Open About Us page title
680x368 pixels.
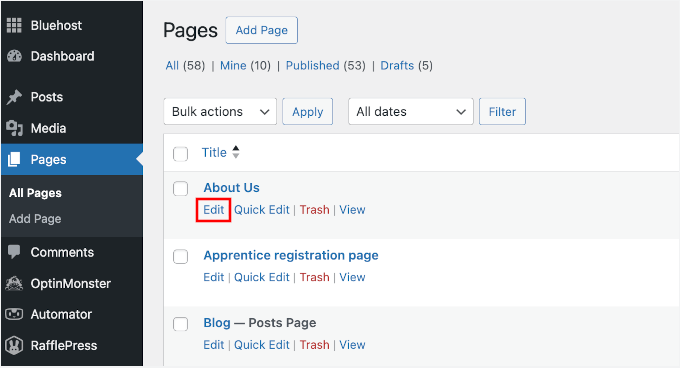232,188
